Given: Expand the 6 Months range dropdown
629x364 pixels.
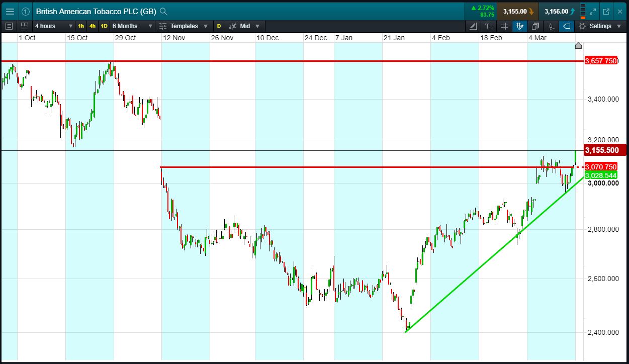Looking at the screenshot, I should pos(132,26).
